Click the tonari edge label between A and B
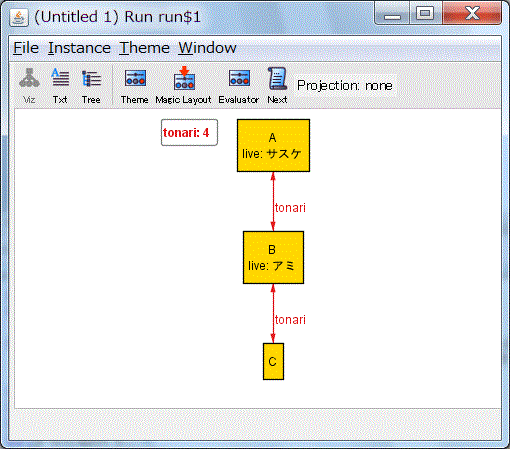This screenshot has height=449, width=510. coord(290,208)
